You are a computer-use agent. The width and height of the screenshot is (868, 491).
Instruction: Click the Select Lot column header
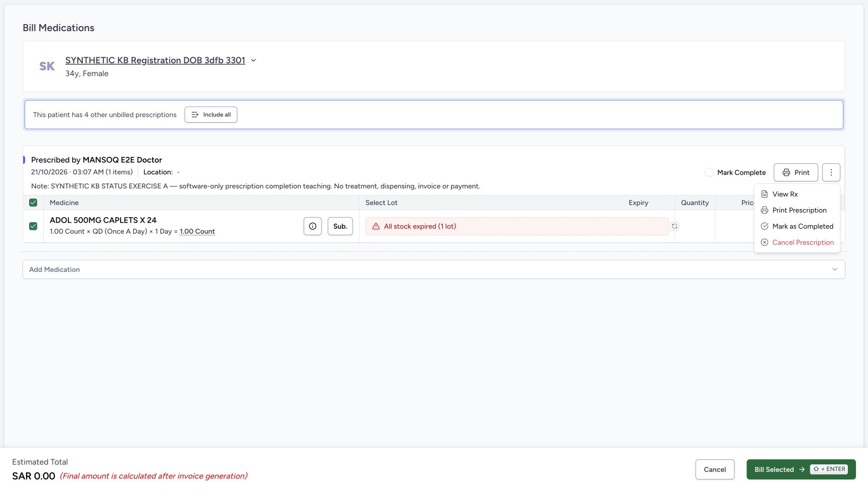(381, 203)
